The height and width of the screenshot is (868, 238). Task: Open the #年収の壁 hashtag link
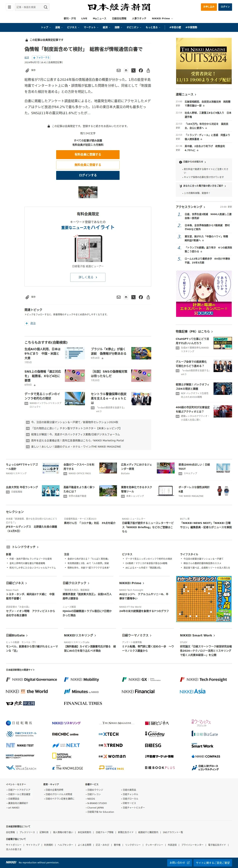pyautogui.click(x=175, y=27)
